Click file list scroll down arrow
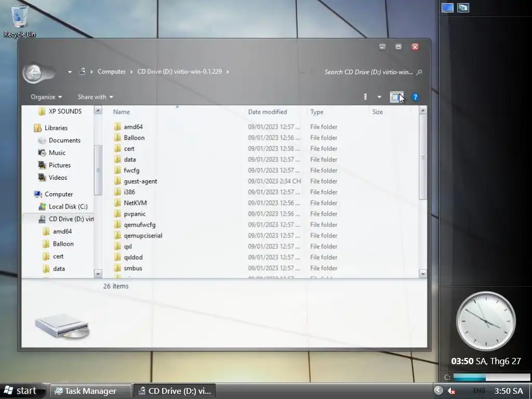 coord(423,273)
